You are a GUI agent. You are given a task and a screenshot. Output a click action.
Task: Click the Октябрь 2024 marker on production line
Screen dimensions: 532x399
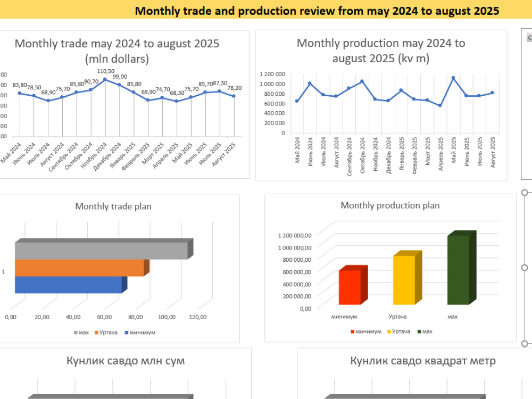[x=362, y=81]
